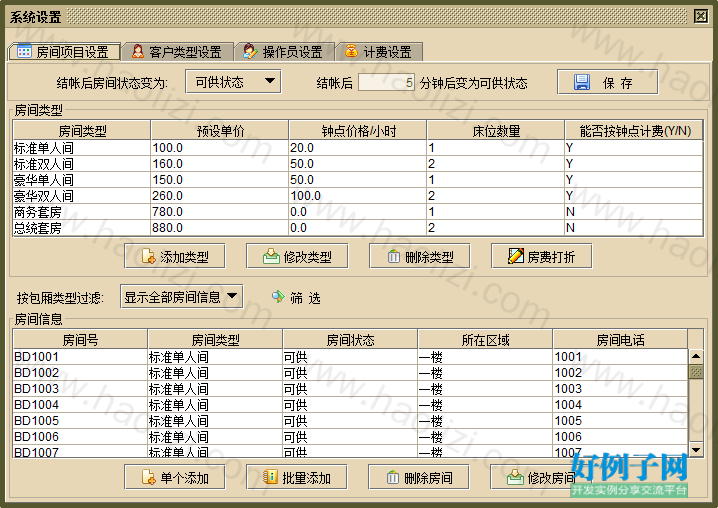718x508 pixels.
Task: Click the 房间号 column header
Action: pos(80,340)
